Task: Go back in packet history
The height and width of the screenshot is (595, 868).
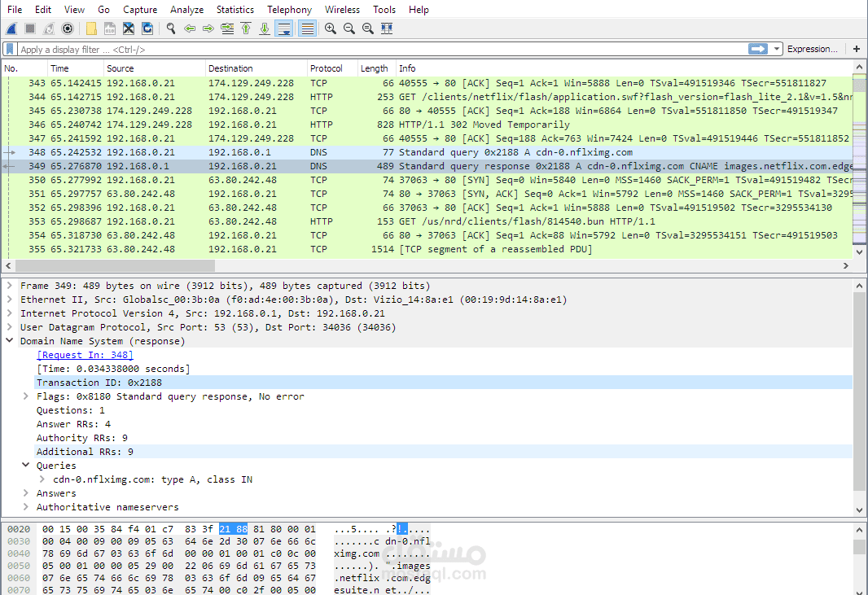Action: (x=190, y=28)
